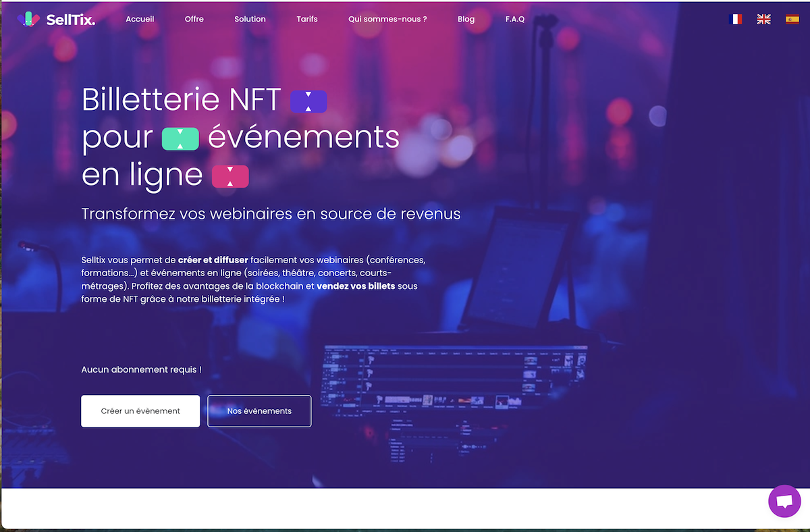Open 'Nos évènements' listing

click(x=259, y=410)
